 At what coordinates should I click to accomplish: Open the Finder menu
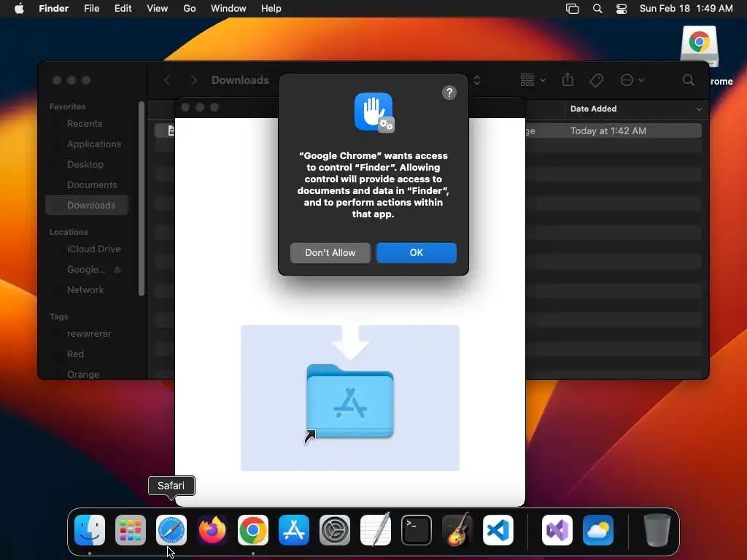pyautogui.click(x=54, y=9)
